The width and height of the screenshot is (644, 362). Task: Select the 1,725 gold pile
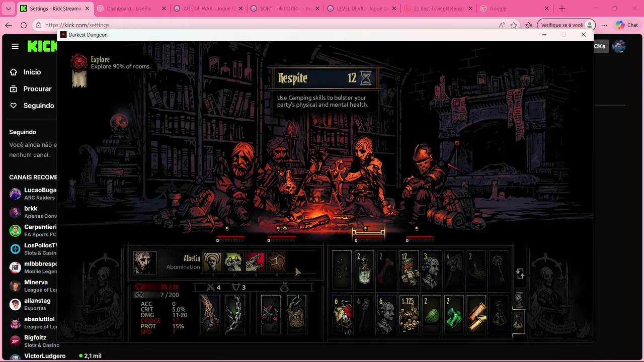pyautogui.click(x=409, y=315)
